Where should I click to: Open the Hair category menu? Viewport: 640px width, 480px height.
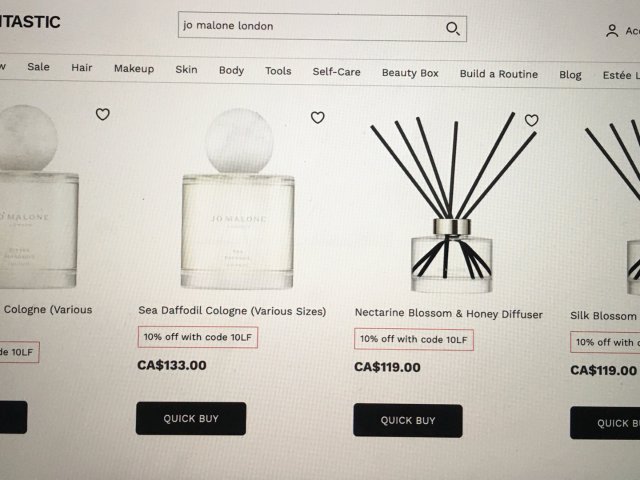point(82,68)
